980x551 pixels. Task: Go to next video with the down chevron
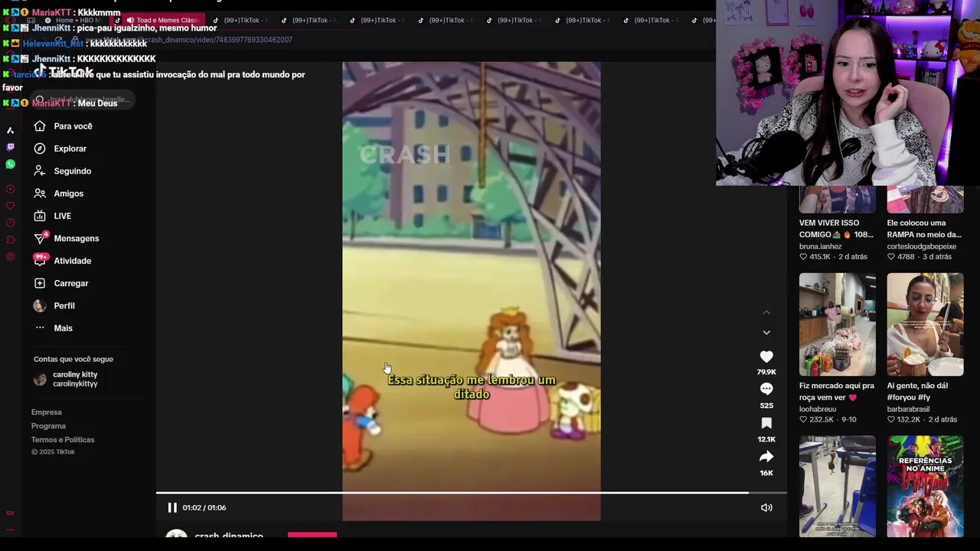click(x=766, y=332)
